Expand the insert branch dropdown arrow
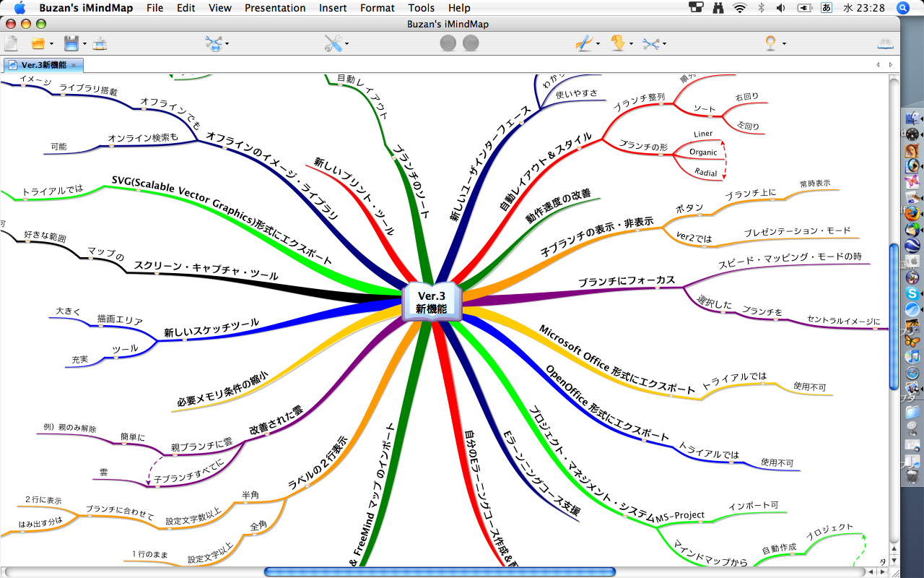This screenshot has height=578, width=924. 228,44
